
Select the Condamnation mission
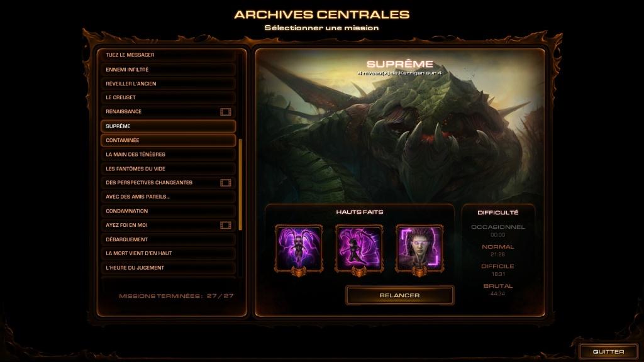[169, 211]
